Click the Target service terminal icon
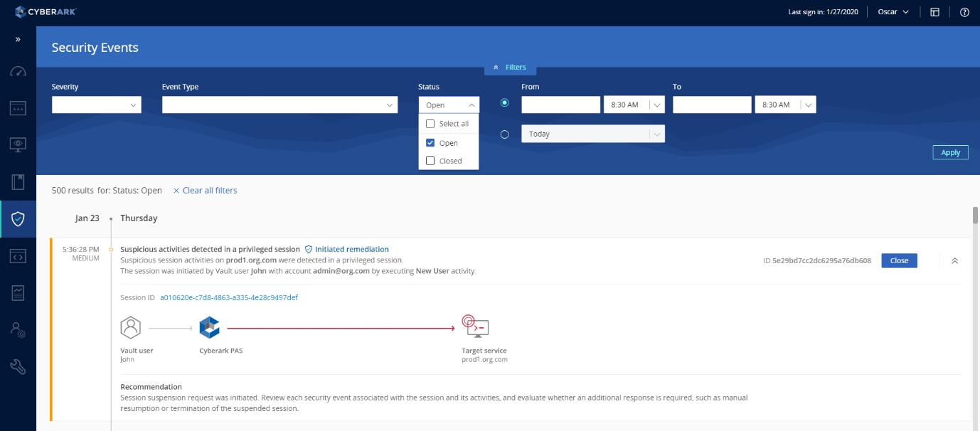The width and height of the screenshot is (980, 431). 475,326
